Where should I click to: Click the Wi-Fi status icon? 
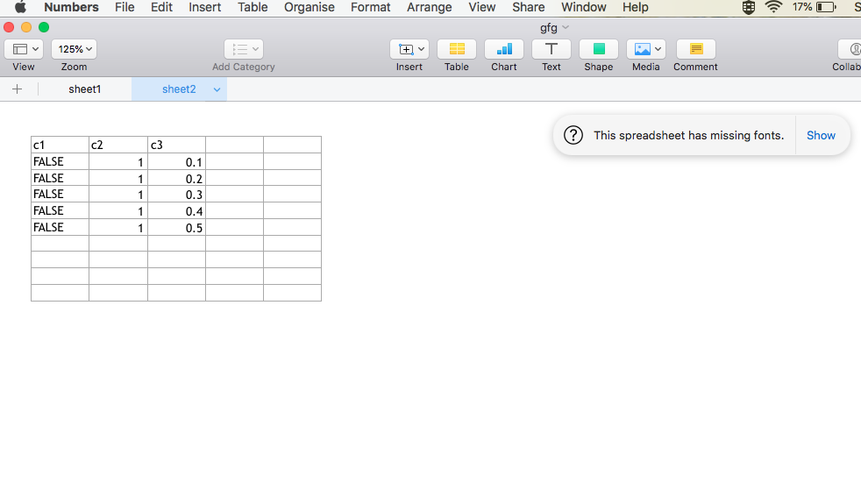click(773, 7)
